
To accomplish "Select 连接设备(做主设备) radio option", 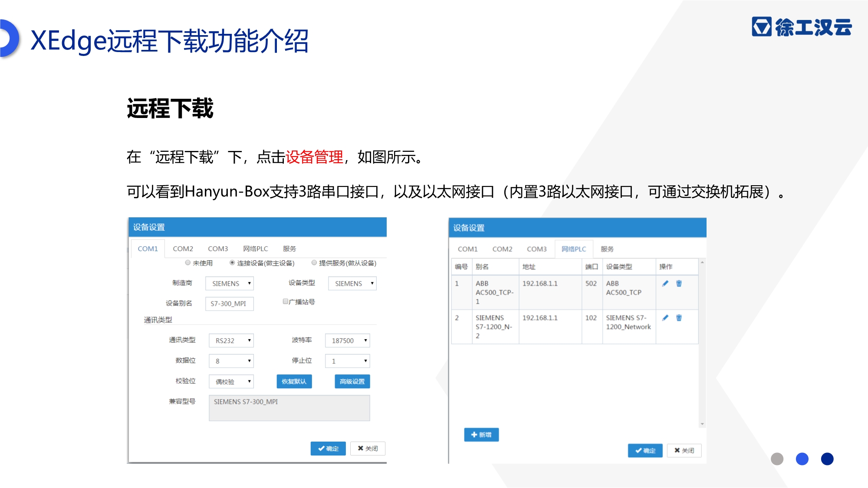I will click(232, 262).
